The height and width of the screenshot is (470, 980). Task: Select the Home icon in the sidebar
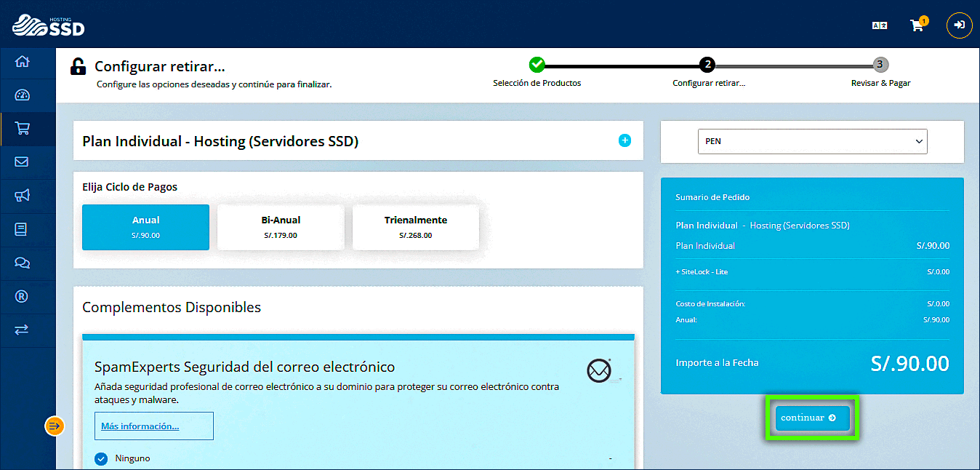tap(22, 63)
